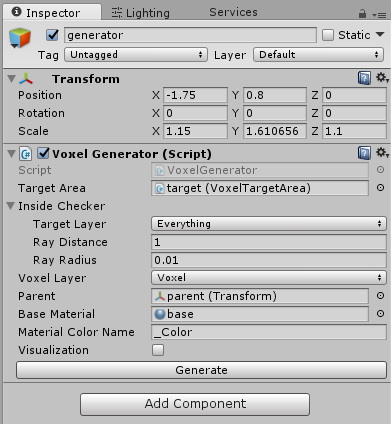Click the target (VoxelTargetArea) object field

(260, 188)
